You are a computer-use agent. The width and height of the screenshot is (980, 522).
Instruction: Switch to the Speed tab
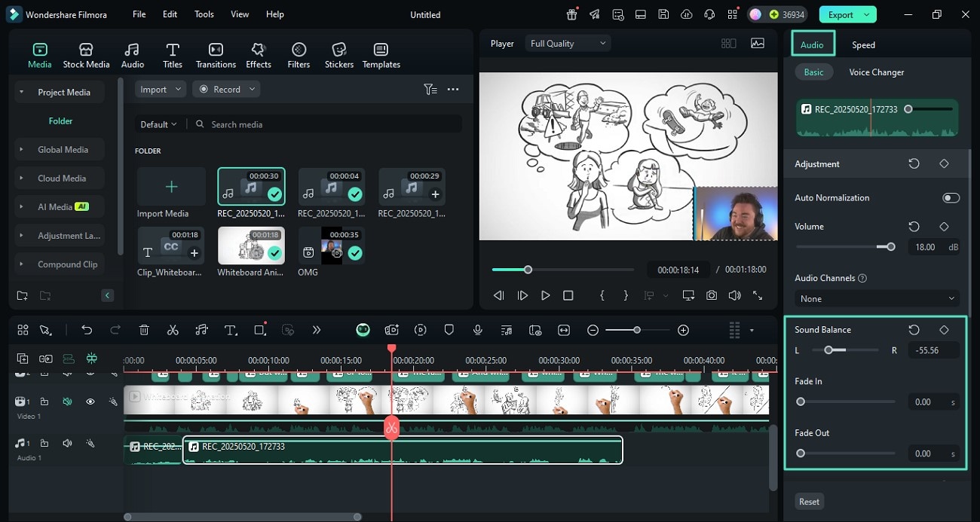pyautogui.click(x=863, y=45)
